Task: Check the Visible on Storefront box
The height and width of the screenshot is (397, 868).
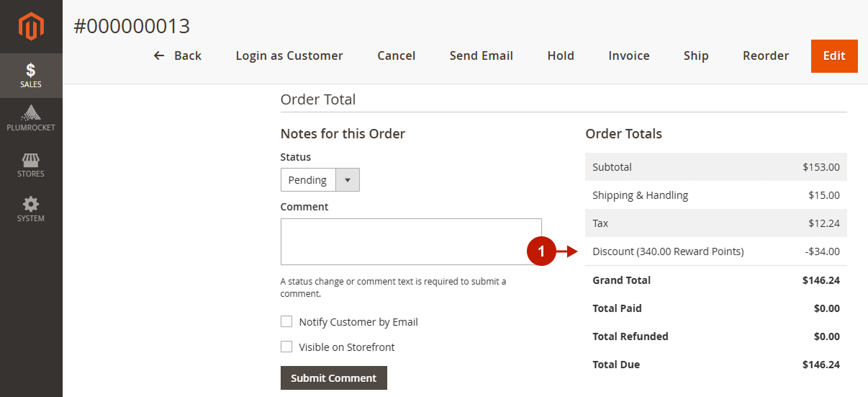Action: point(286,347)
